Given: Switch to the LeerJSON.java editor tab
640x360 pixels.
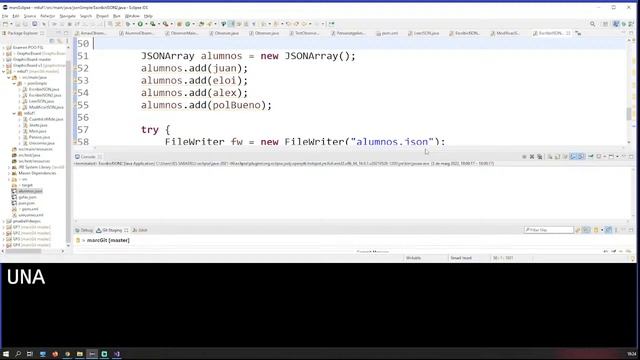Looking at the screenshot, I should coord(424,33).
